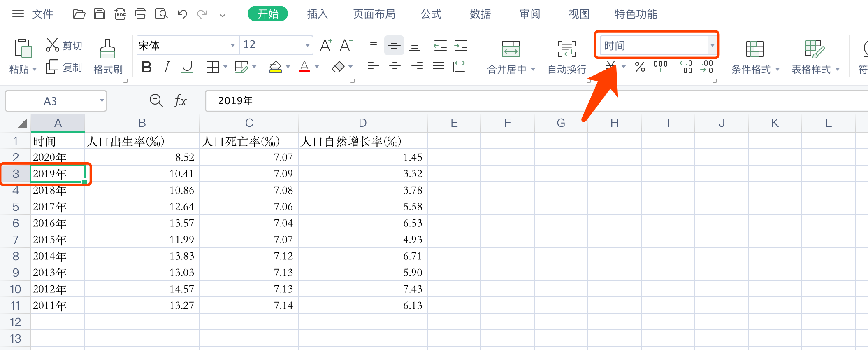This screenshot has width=868, height=350.
Task: Click the increase indent icon
Action: click(461, 45)
